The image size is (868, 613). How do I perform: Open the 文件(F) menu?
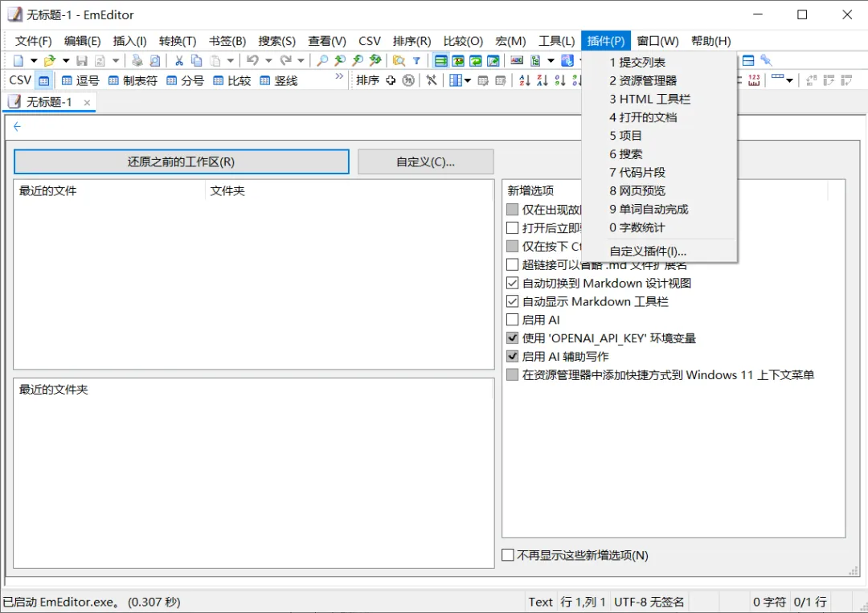coord(33,41)
